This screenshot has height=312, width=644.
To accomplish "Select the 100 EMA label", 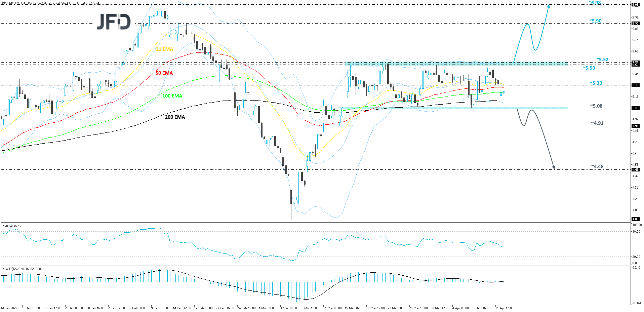I will click(x=172, y=96).
